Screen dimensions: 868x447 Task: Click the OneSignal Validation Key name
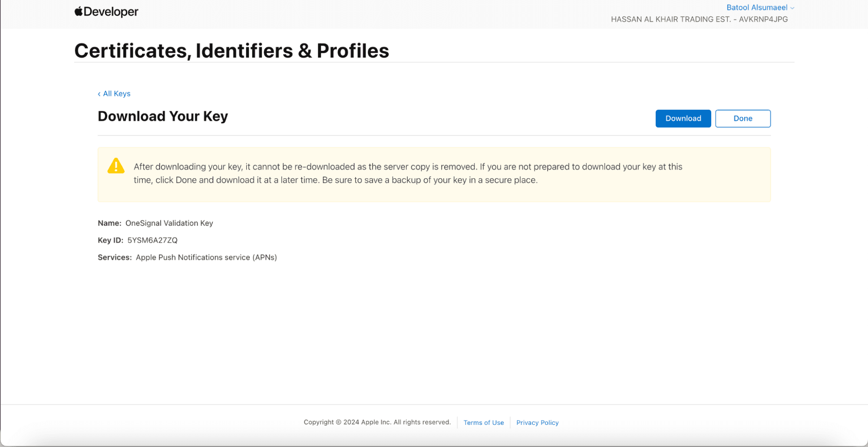169,223
